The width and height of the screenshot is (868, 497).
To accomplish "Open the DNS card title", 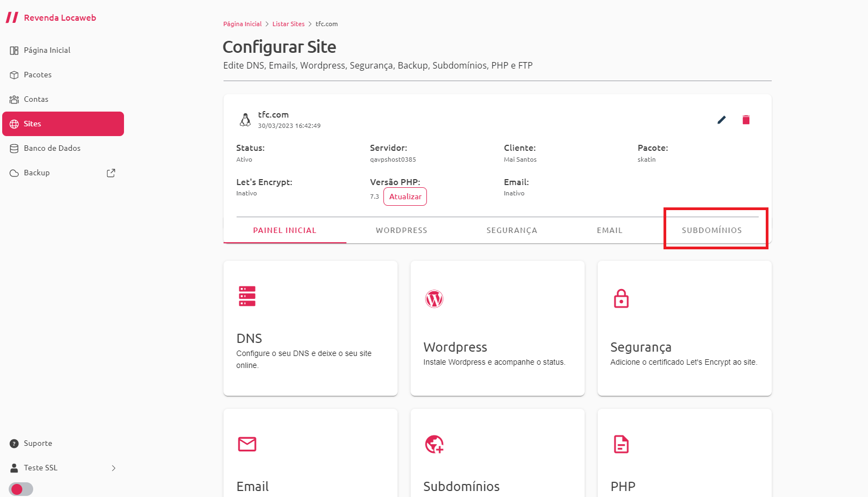I will [249, 339].
